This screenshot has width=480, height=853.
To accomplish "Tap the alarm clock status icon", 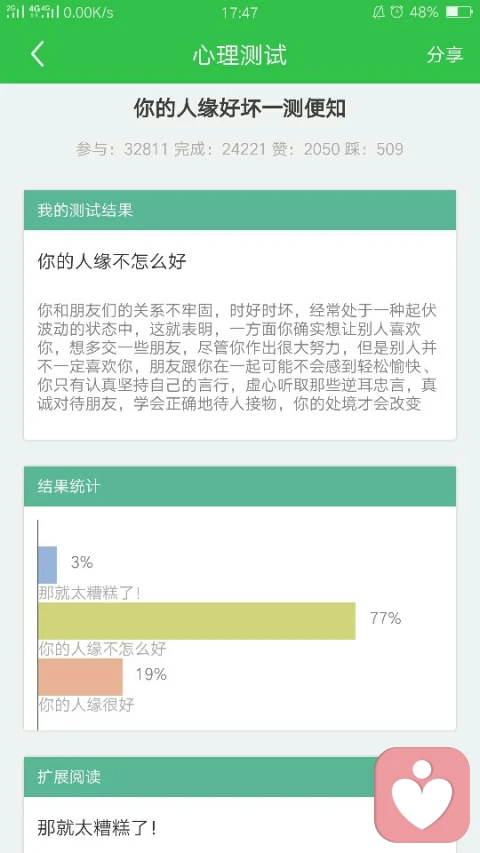I will click(x=397, y=12).
